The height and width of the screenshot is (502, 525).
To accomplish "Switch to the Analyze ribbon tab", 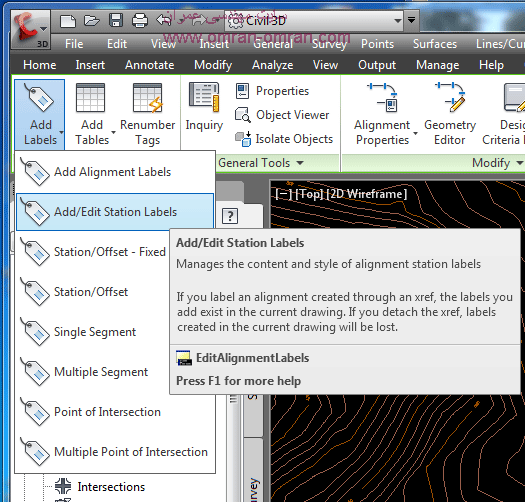I will coord(273,65).
